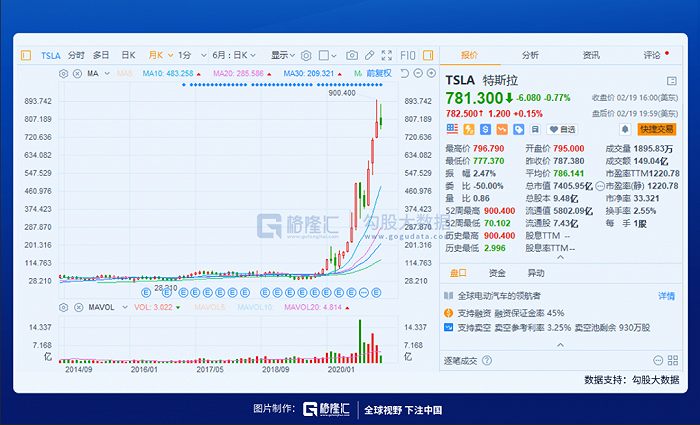
Task: Switch to the 资讯 tab
Action: click(591, 55)
